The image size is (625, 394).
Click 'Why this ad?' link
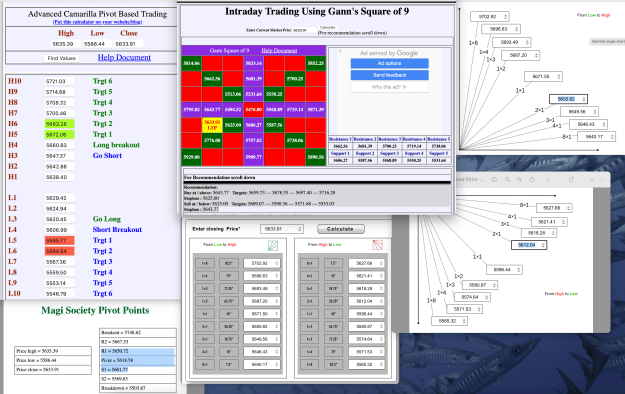(x=389, y=87)
